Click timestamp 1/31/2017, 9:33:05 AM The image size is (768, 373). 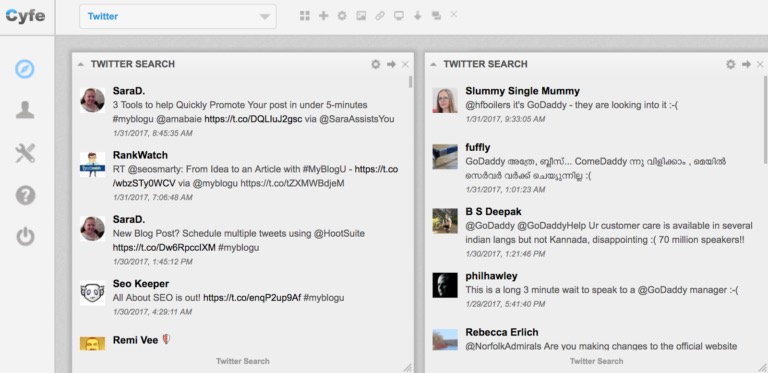click(505, 119)
